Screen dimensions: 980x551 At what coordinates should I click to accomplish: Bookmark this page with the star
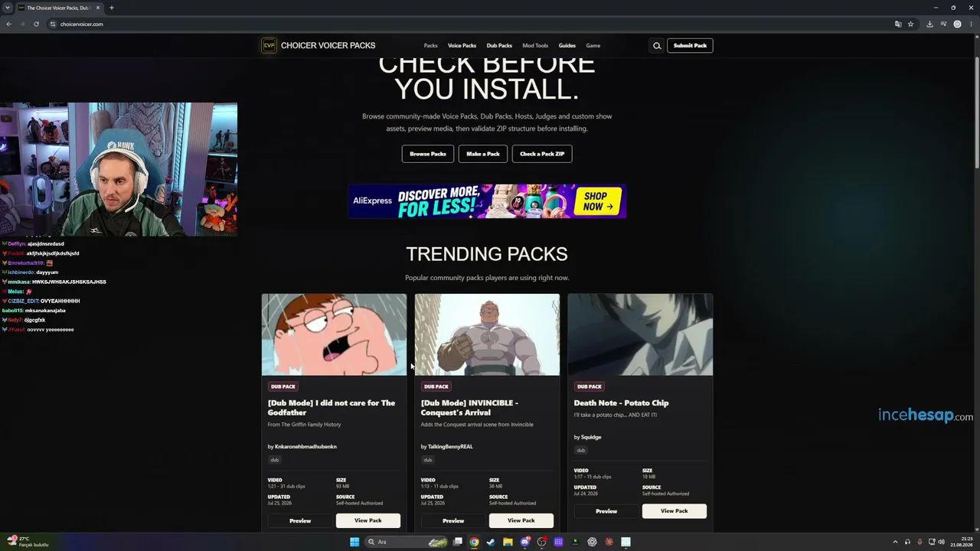click(x=910, y=24)
